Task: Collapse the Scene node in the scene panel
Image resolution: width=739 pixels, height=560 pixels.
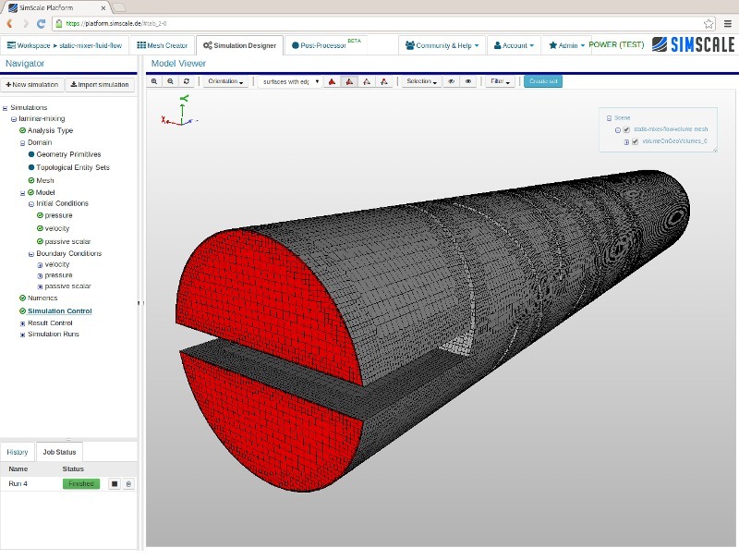Action: click(609, 117)
